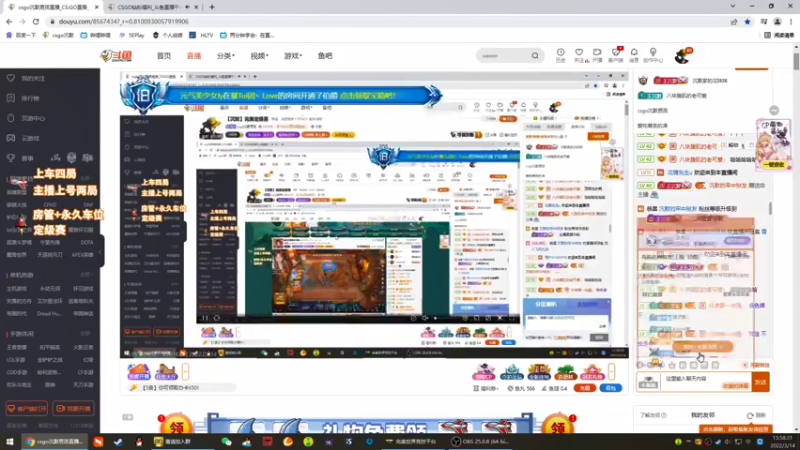Collapse the chat panel via round minus icon
Image resolution: width=800 pixels, height=450 pixels.
coord(774,111)
